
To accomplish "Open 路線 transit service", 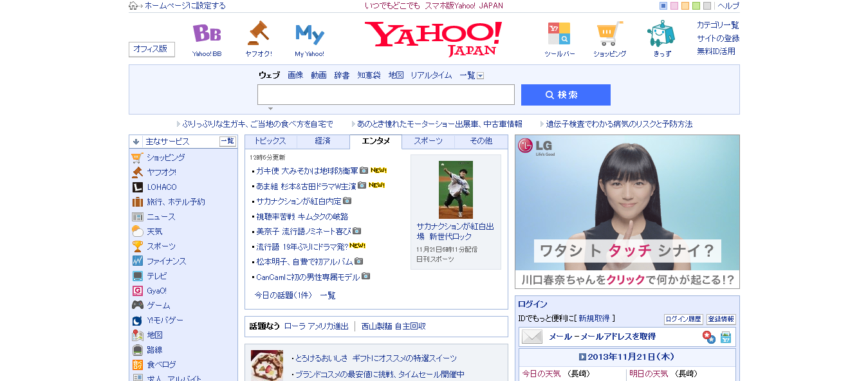I will [x=154, y=349].
